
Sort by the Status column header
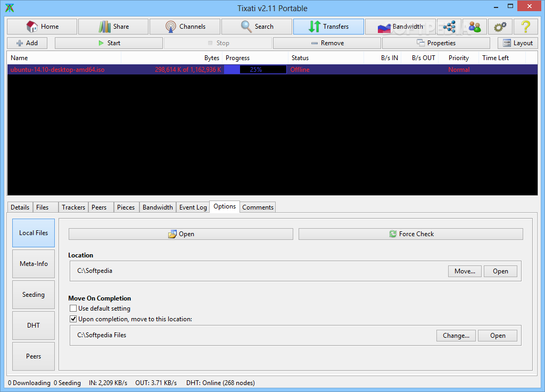click(326, 58)
